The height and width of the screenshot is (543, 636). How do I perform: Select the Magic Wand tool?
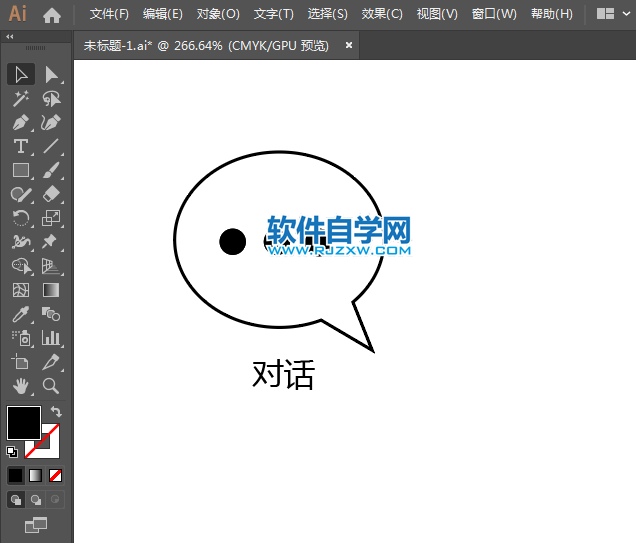(21, 99)
